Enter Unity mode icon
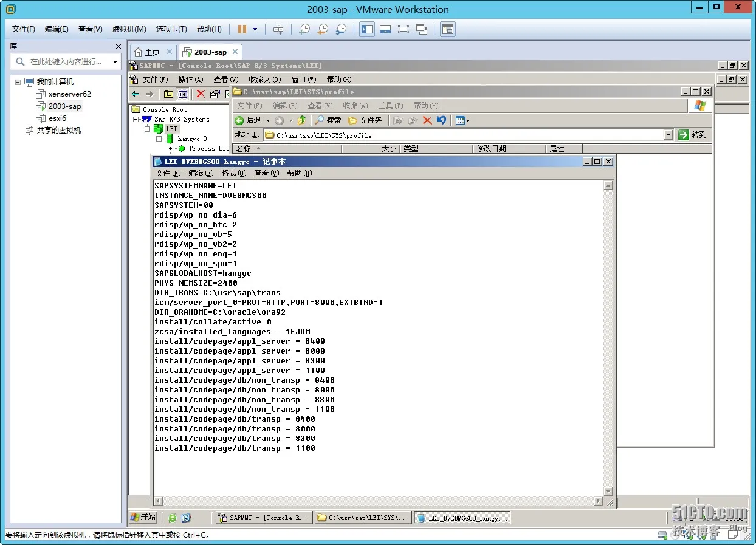 click(x=422, y=29)
